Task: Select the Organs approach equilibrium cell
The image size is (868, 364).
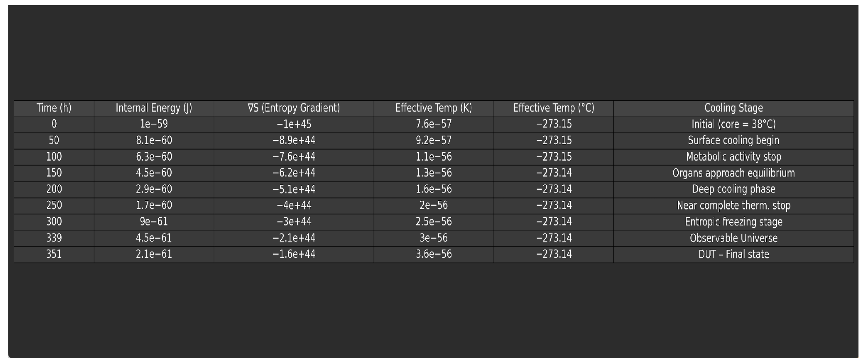Action: click(x=734, y=173)
